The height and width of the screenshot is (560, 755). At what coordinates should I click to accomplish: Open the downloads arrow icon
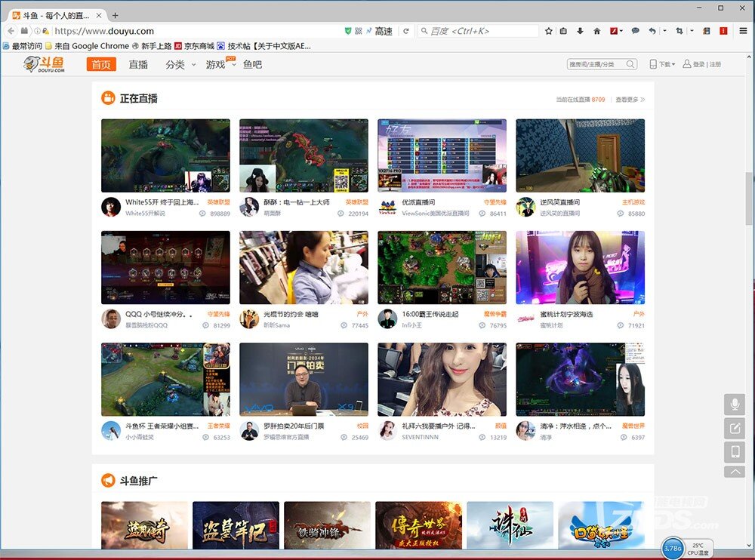tap(580, 31)
